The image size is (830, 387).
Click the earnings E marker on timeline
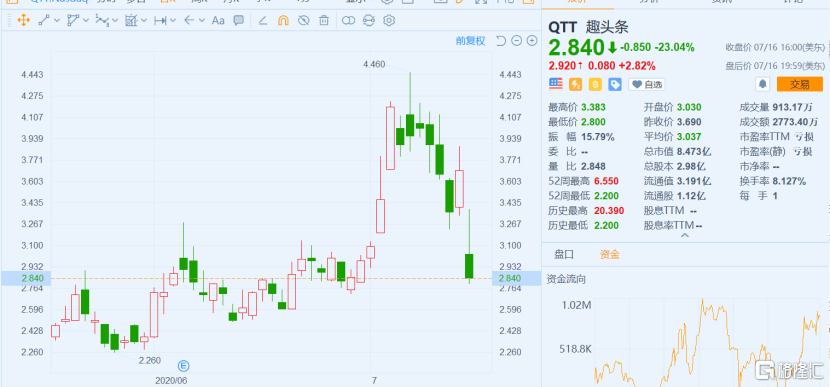click(184, 365)
